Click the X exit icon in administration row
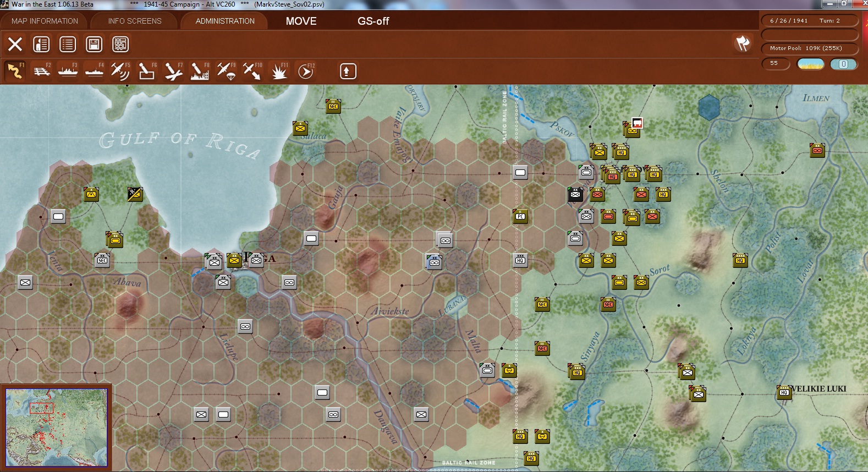The image size is (868, 472). coord(15,44)
